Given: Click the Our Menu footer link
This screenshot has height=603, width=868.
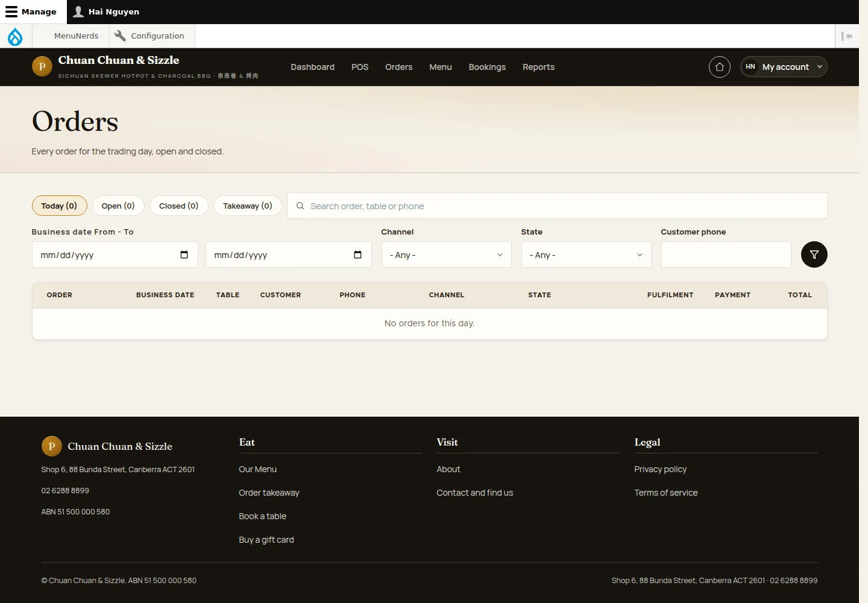Looking at the screenshot, I should pyautogui.click(x=258, y=469).
